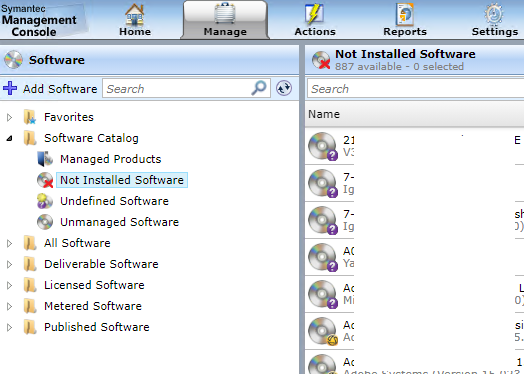Viewport: 525px width, 374px height.
Task: Select Undefined Software in the tree
Action: click(x=114, y=201)
